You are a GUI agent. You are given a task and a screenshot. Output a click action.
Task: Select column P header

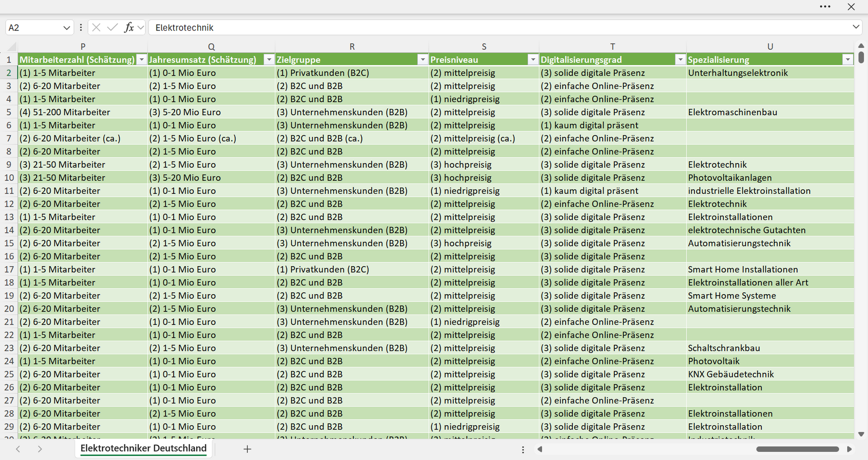click(83, 47)
